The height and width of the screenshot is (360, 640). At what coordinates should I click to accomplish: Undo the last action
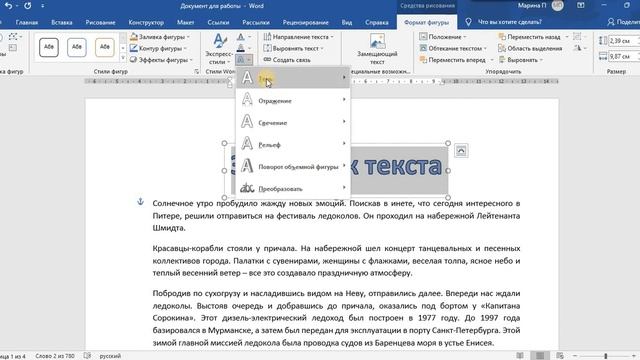point(8,6)
